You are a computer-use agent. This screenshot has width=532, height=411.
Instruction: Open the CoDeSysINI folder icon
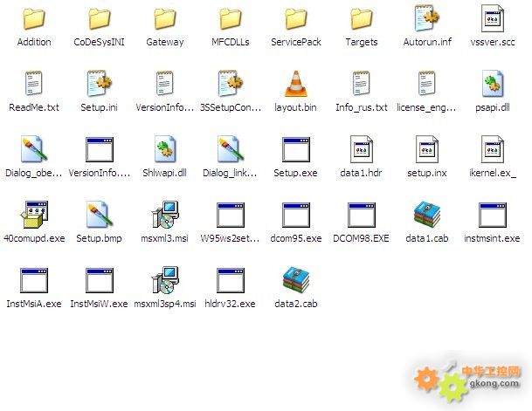(100, 18)
